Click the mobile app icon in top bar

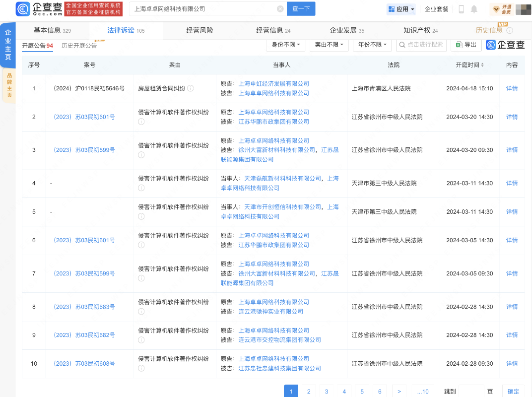462,8
